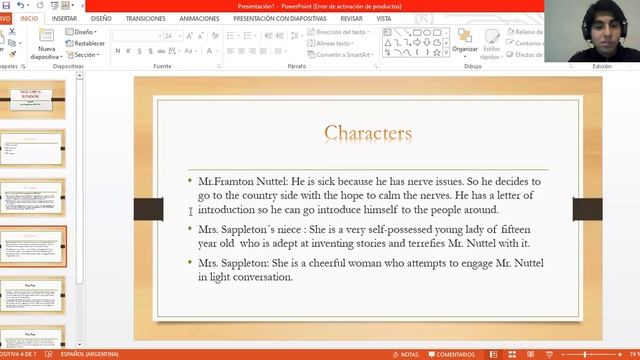
Task: Open Dirección del texto dropdown
Action: point(338,32)
